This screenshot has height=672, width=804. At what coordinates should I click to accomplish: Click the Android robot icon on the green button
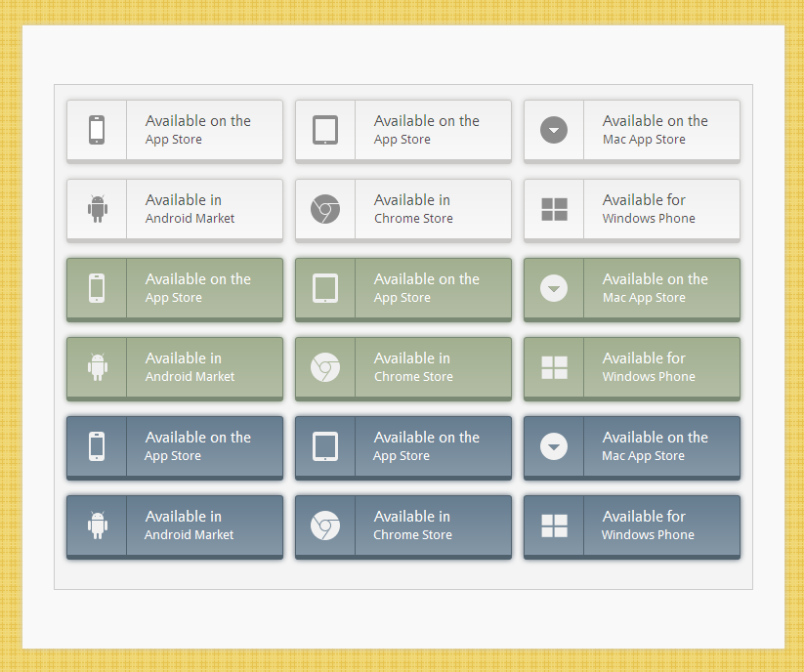click(x=98, y=367)
